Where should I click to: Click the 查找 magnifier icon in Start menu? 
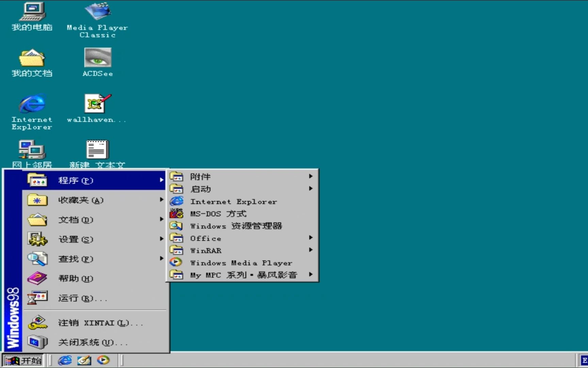click(37, 259)
